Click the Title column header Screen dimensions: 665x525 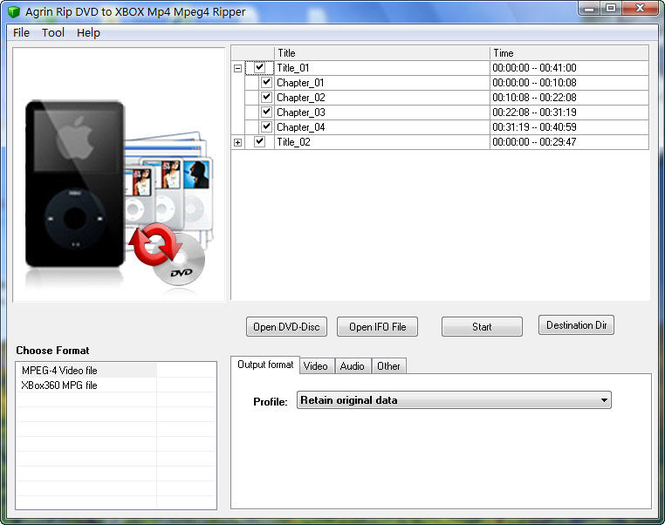coord(382,53)
